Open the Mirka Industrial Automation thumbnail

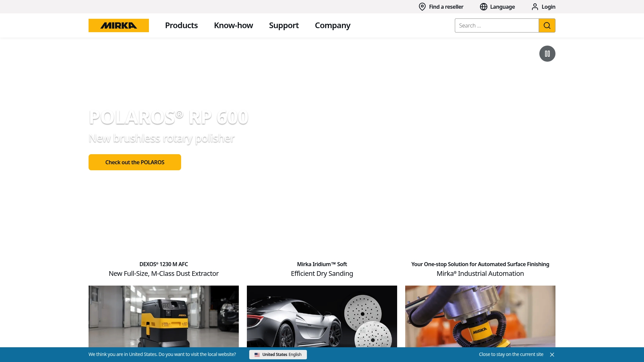[480, 316]
